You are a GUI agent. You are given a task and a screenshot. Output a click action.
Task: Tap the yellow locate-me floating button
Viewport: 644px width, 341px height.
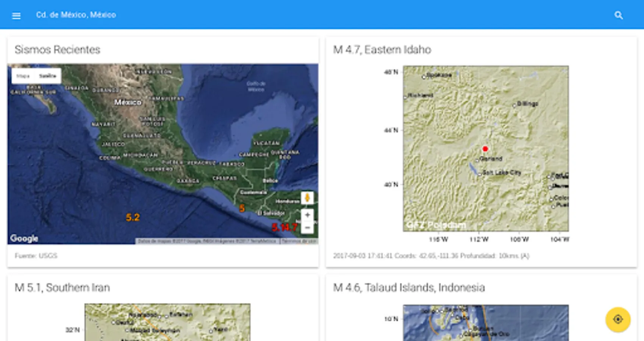pyautogui.click(x=618, y=319)
